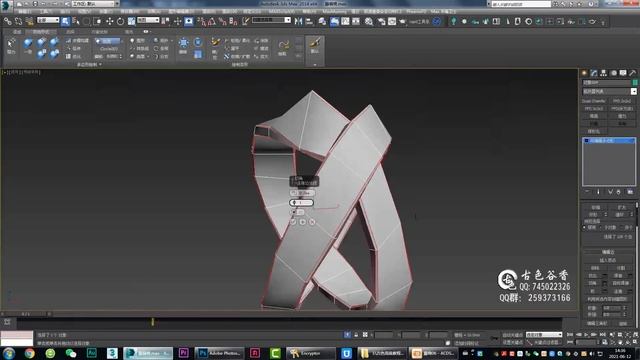Toggle Absolute/Offset transform mode button
This screenshot has height=360, width=640.
(365, 335)
